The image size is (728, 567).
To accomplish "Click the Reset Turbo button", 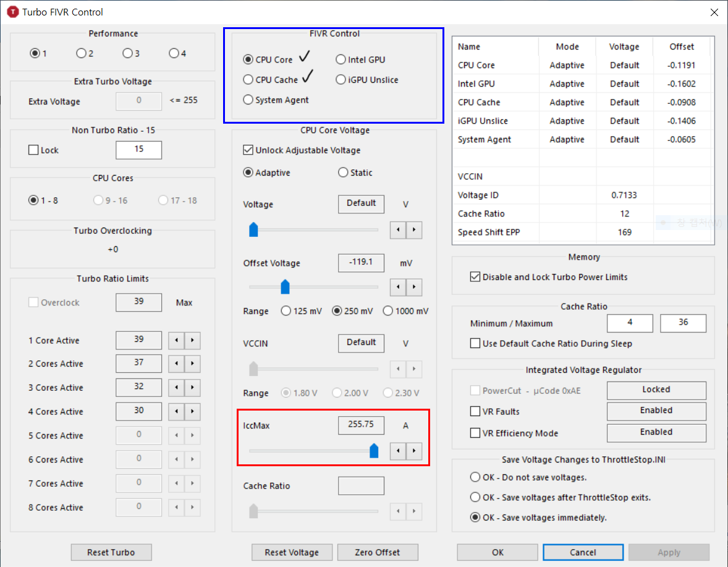I will coord(111,552).
